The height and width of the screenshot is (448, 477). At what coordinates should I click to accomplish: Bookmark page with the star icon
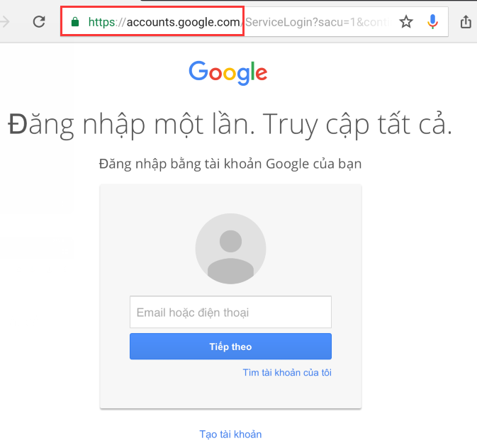pos(406,22)
